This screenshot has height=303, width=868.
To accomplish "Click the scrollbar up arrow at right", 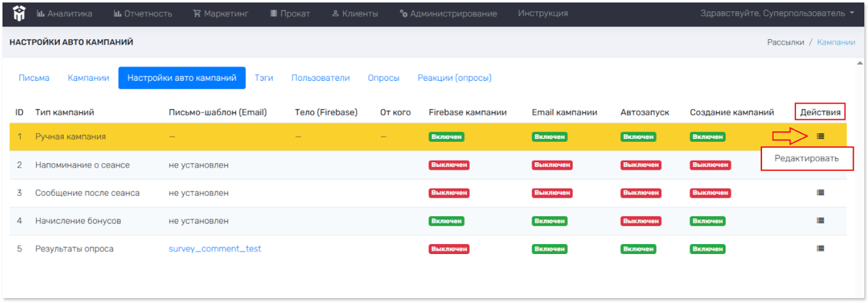I will [859, 63].
